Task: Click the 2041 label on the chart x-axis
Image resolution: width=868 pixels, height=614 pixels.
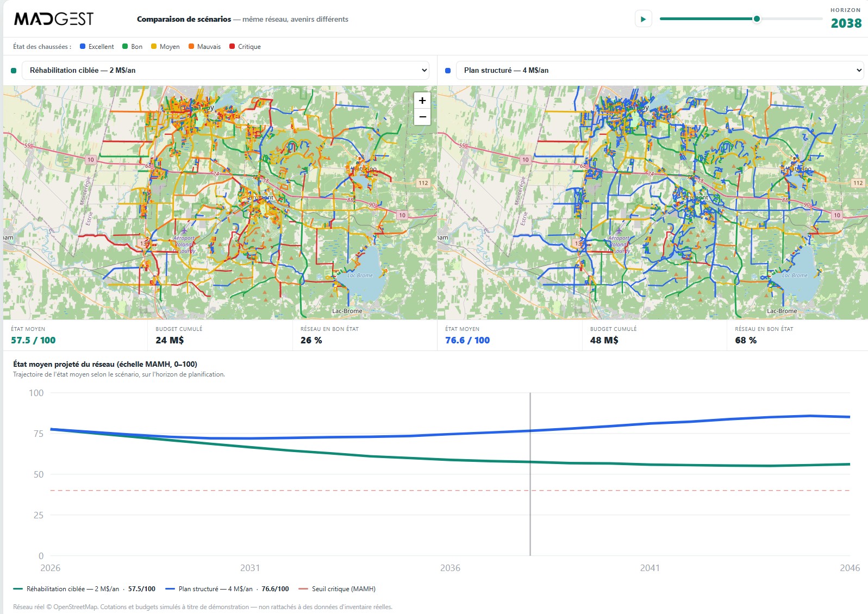Action: [x=650, y=568]
